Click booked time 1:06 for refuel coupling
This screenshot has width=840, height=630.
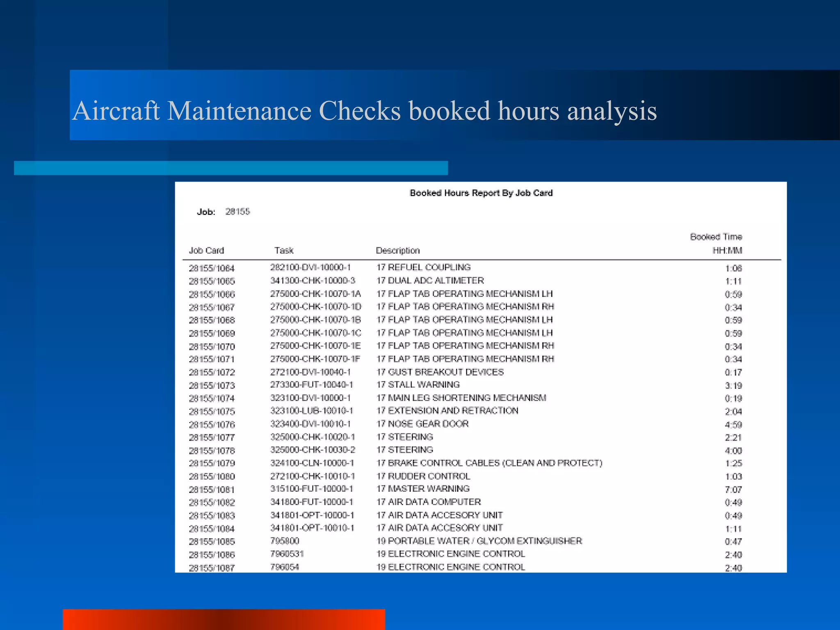point(733,268)
